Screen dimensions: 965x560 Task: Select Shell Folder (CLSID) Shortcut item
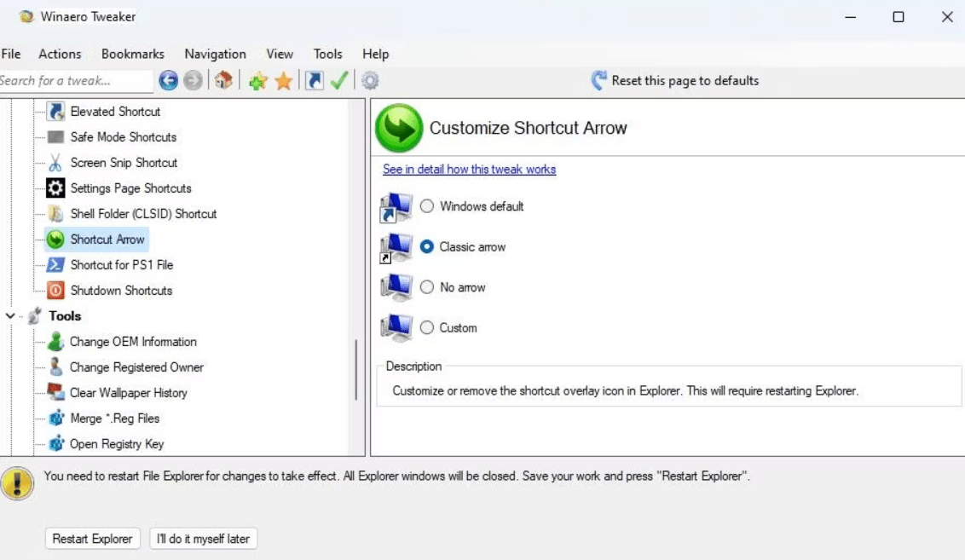tap(143, 214)
